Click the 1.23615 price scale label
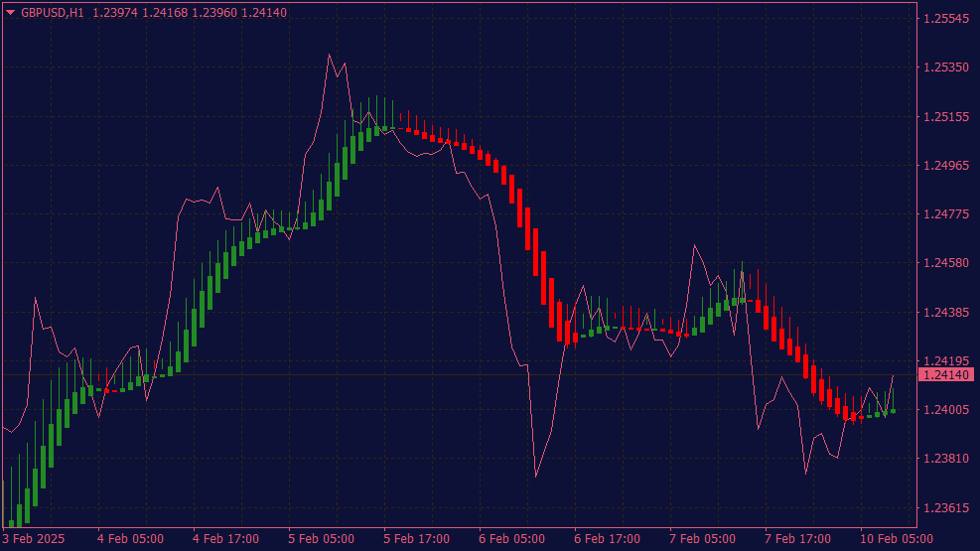 pos(946,508)
